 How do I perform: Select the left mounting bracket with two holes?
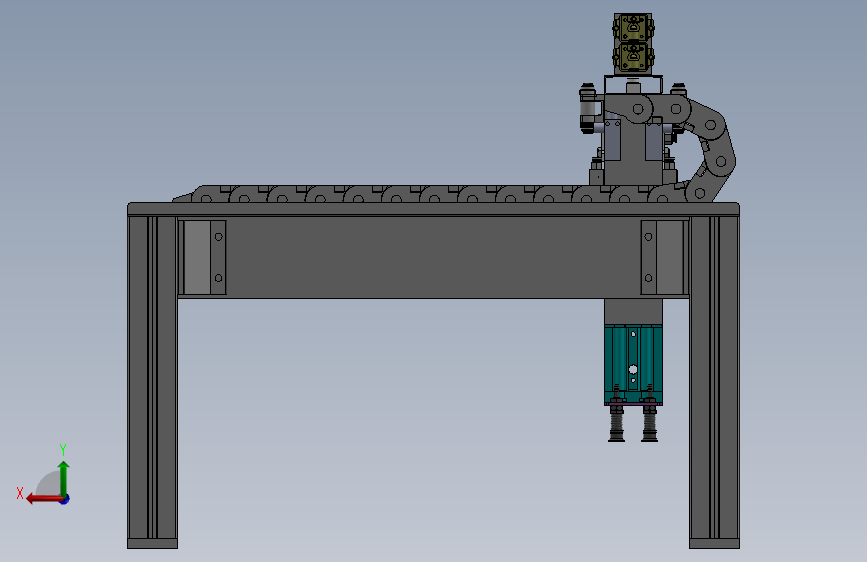(204, 257)
